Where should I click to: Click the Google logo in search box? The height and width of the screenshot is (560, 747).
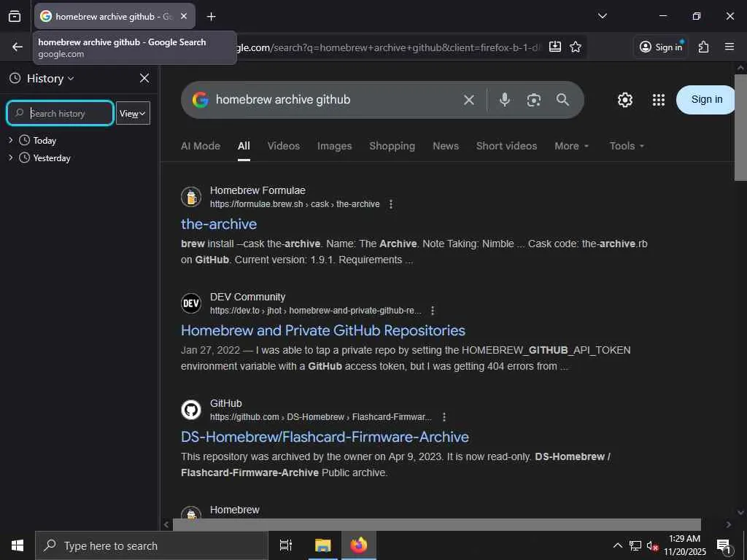(201, 99)
